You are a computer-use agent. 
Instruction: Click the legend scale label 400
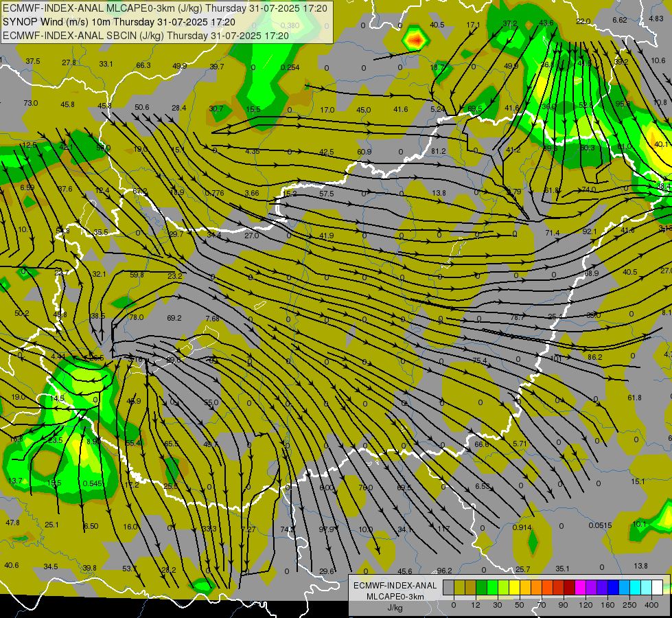651,605
